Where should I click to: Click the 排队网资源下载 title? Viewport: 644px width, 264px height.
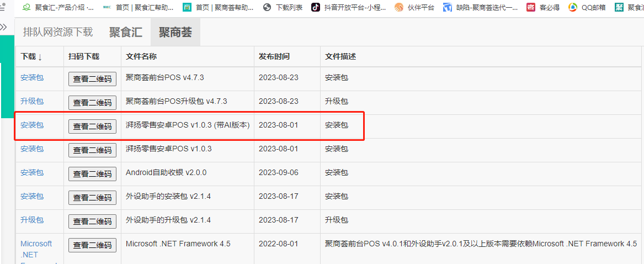point(58,33)
